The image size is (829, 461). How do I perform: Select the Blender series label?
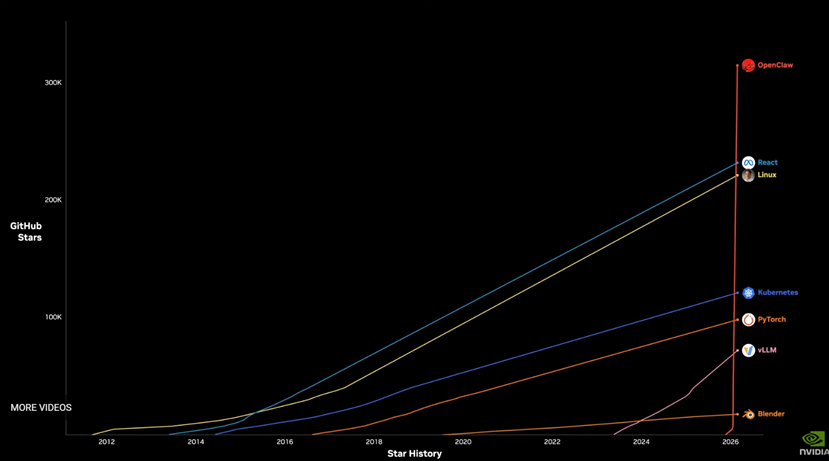[x=771, y=414]
